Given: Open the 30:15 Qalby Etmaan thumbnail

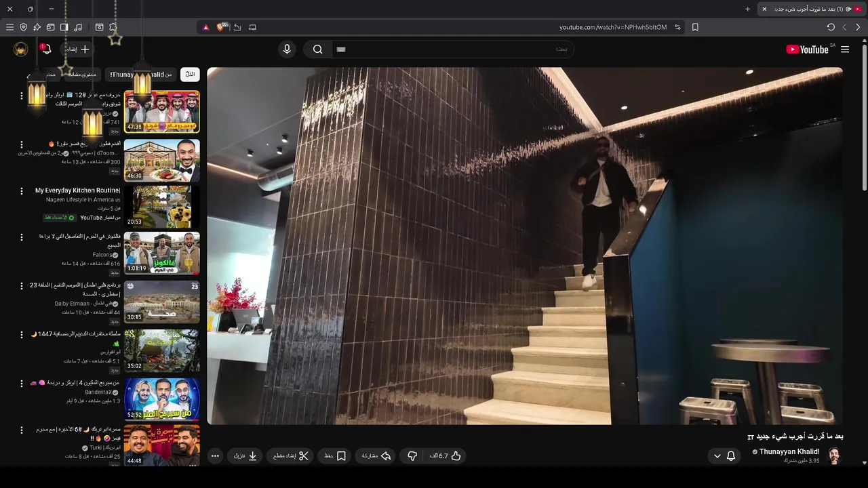Looking at the screenshot, I should click(162, 302).
